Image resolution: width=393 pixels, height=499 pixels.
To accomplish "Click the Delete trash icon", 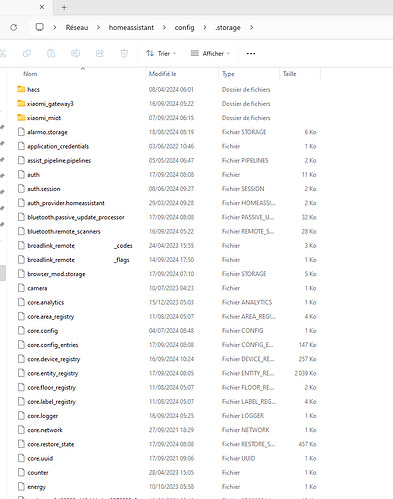I will (x=124, y=53).
